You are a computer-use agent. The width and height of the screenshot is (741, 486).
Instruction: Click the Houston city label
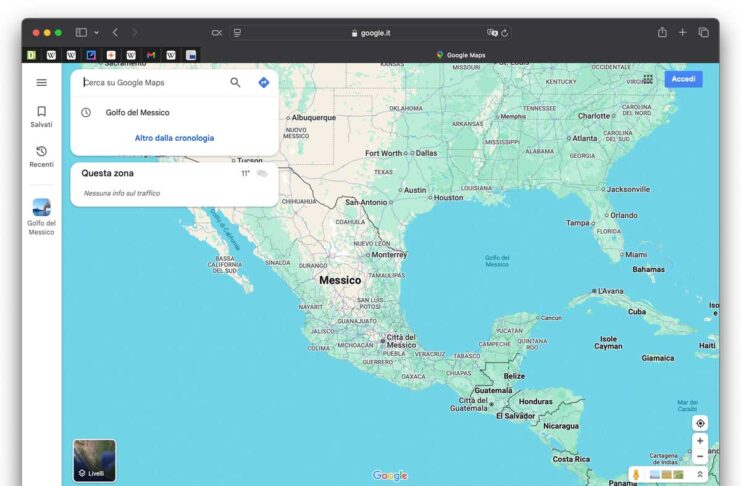point(448,198)
